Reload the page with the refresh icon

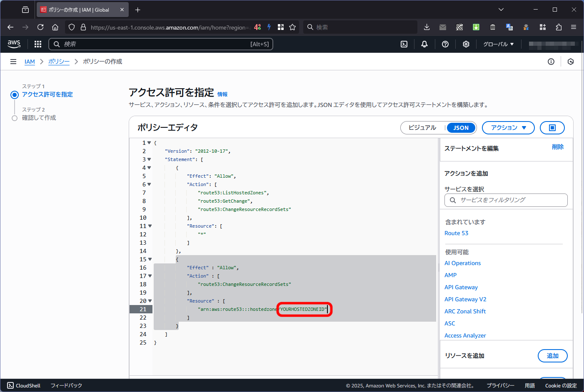pyautogui.click(x=40, y=27)
